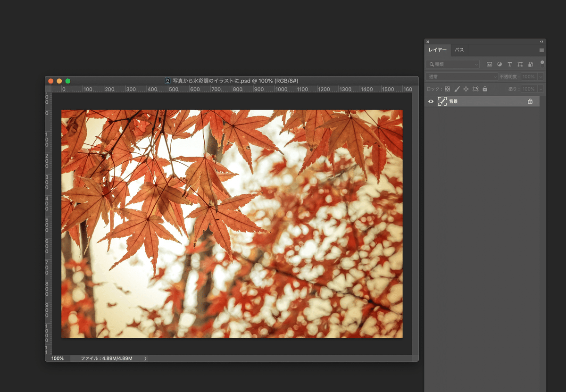Viewport: 566px width, 392px height.
Task: Lock image pixels brush icon
Action: pyautogui.click(x=457, y=89)
